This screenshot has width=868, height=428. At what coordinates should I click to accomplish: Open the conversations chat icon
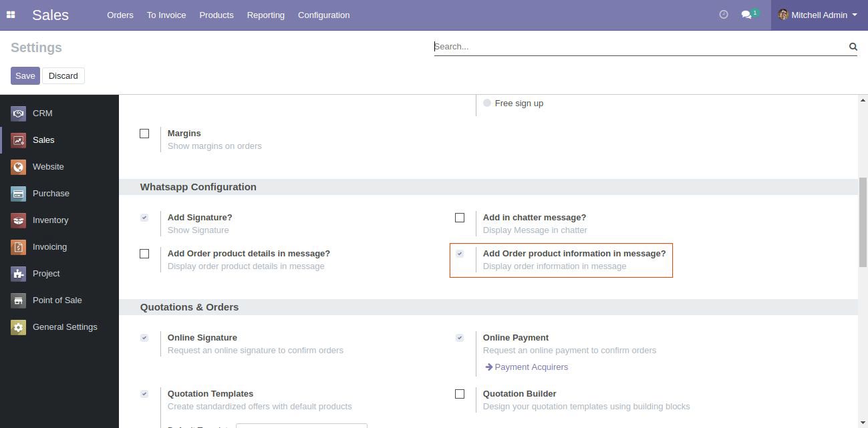[746, 15]
